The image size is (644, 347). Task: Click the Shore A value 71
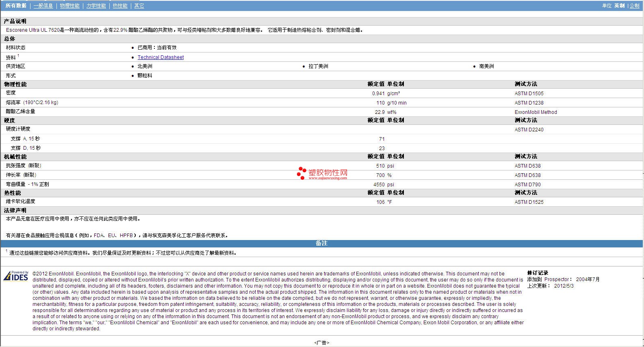click(x=382, y=139)
